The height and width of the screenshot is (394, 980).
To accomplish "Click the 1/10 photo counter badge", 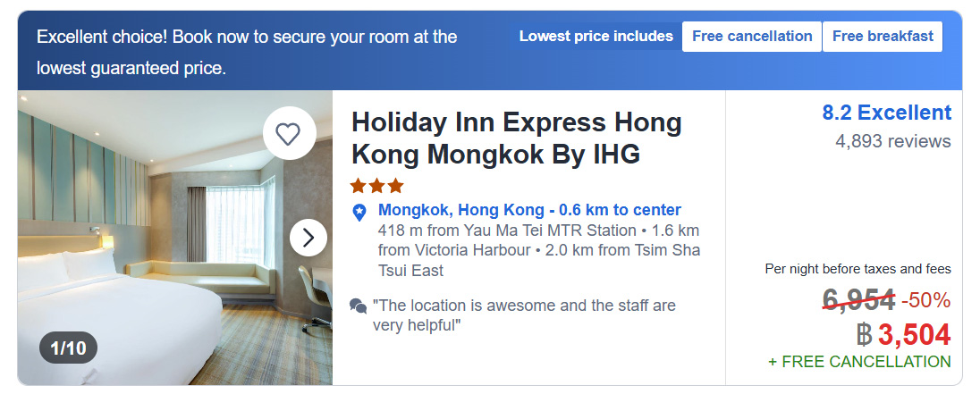I will click(68, 348).
